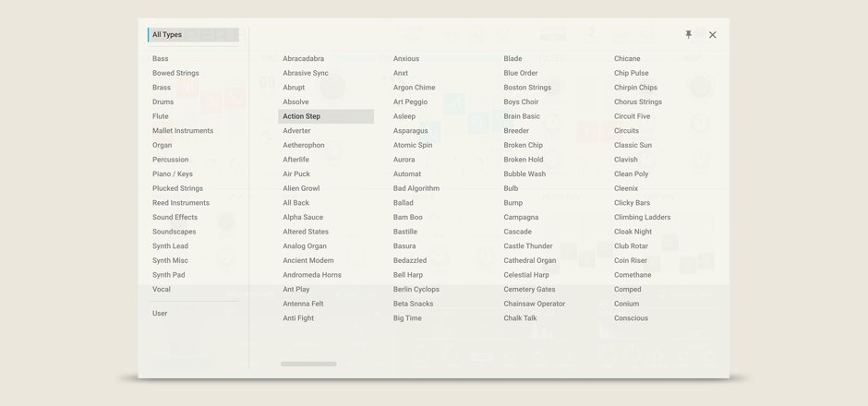Choose the Synth Lead category
This screenshot has width=868, height=406.
(170, 246)
